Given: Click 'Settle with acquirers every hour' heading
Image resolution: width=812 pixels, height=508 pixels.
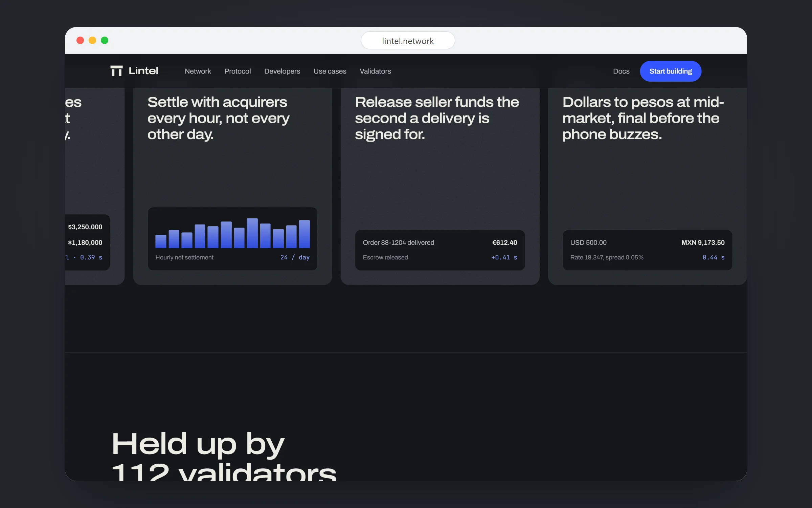Looking at the screenshot, I should pos(219,118).
